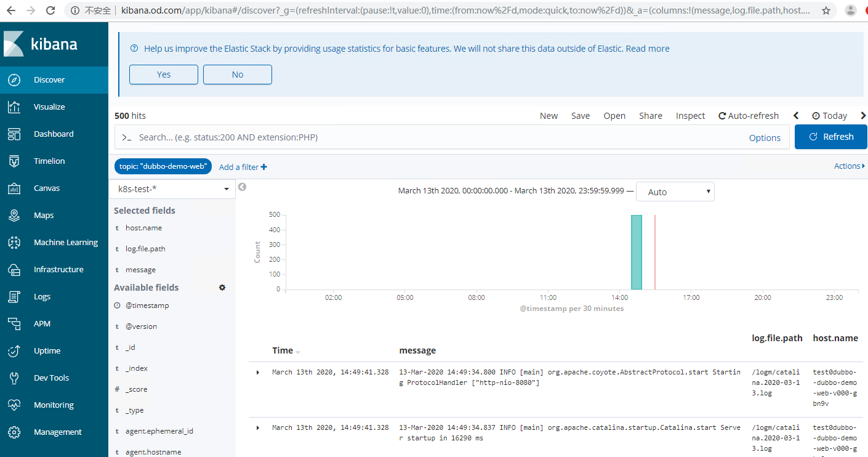Collapse the fields sidebar panel

pos(243,187)
